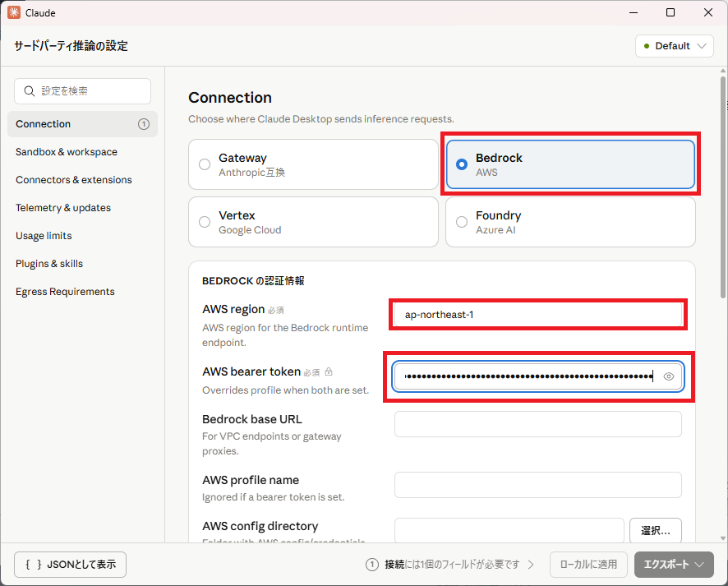Open Sandbox & workspace settings
728x586 pixels.
83,152
